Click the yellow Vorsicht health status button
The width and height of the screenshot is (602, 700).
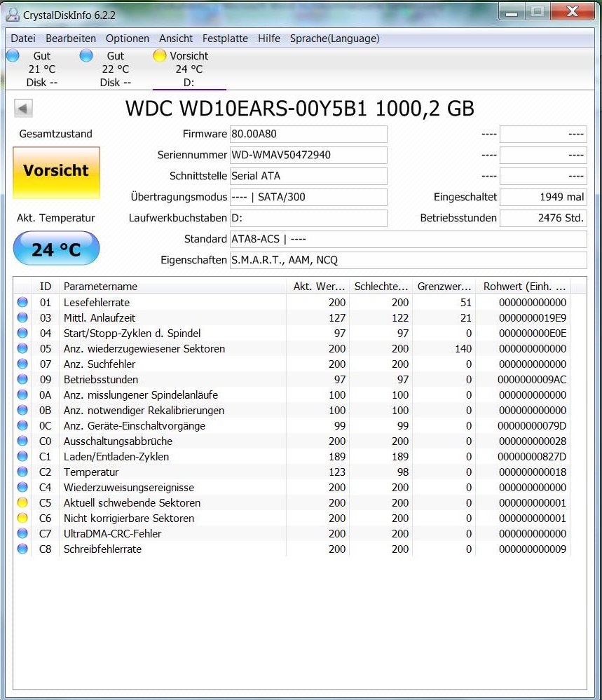coord(56,172)
